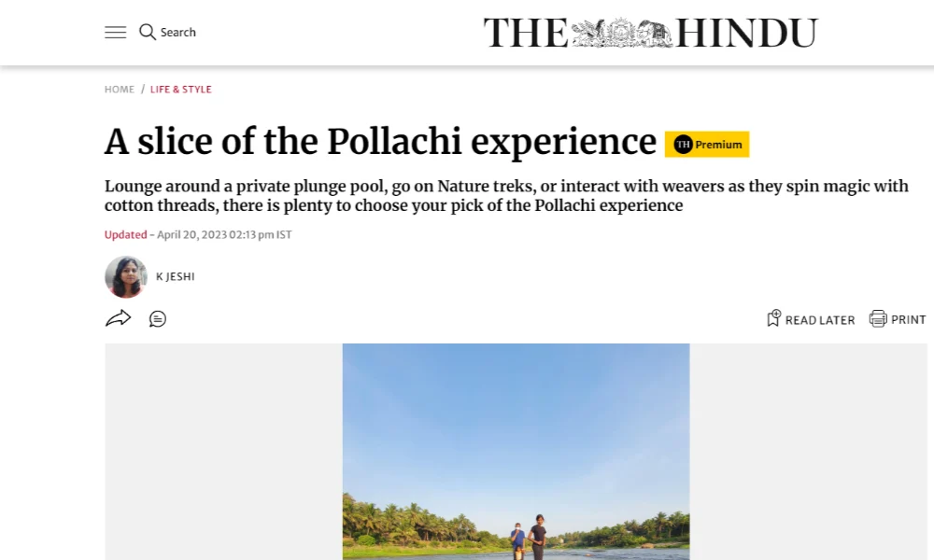Click the Search label in the header
The width and height of the screenshot is (934, 560).
pos(177,32)
